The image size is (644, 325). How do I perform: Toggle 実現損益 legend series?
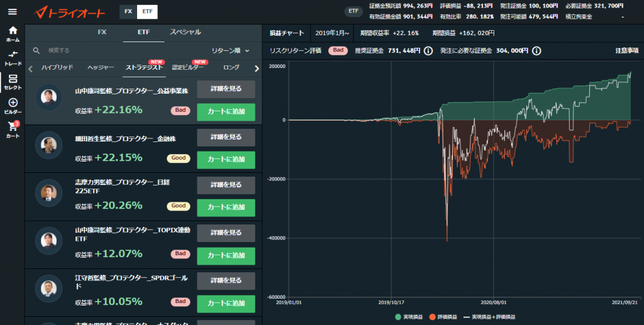pyautogui.click(x=409, y=317)
